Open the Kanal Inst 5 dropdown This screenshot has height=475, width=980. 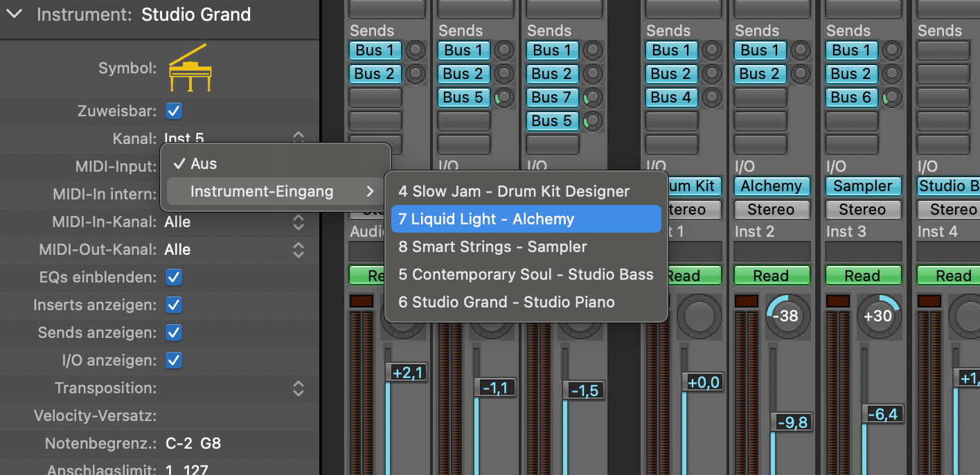point(233,138)
